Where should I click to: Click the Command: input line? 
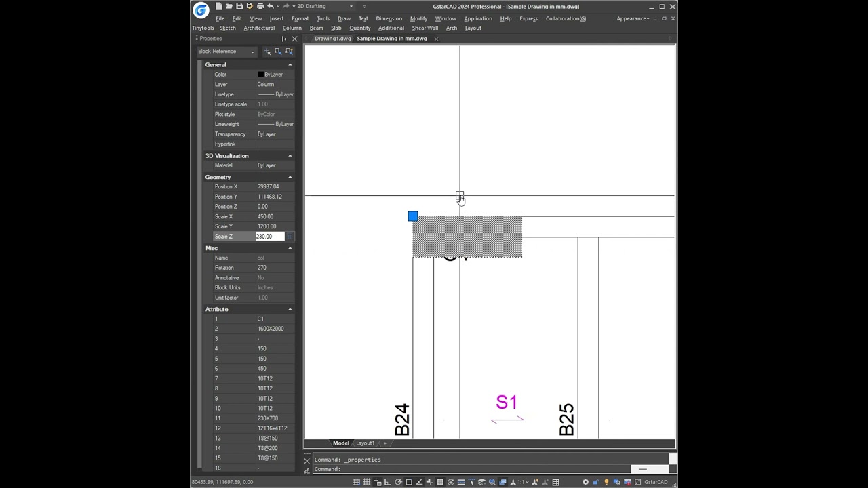(x=471, y=469)
